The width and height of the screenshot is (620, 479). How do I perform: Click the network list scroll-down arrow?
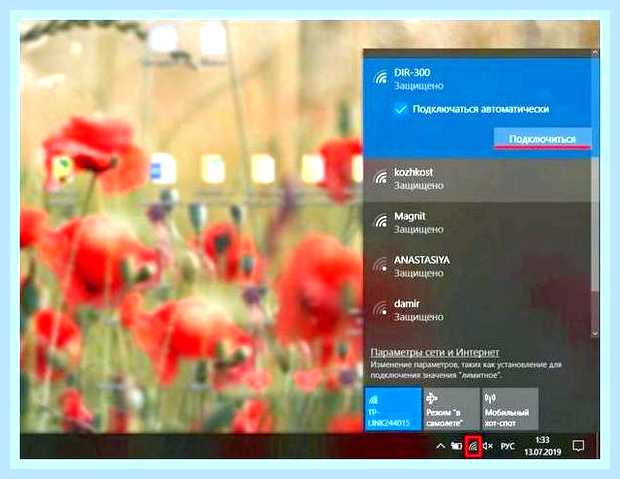(x=595, y=334)
